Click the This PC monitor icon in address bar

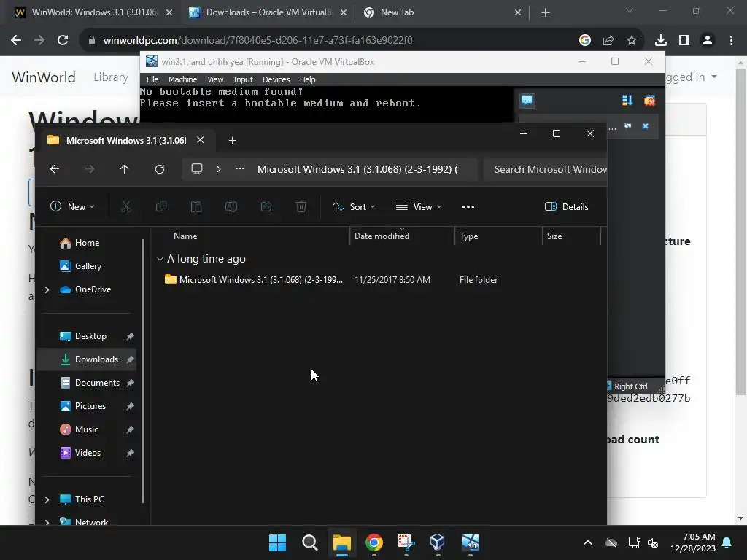tap(197, 169)
